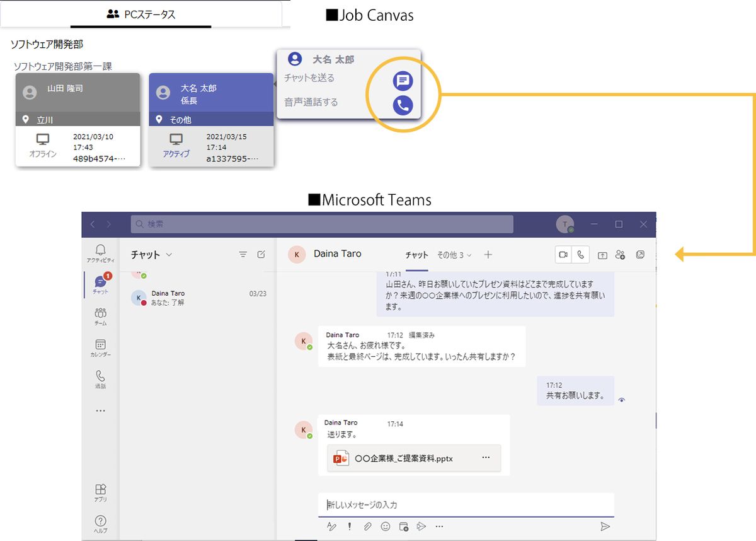Viewport: 756px width, 541px height.
Task: Select the チャット tab in conversation header
Action: (x=416, y=255)
